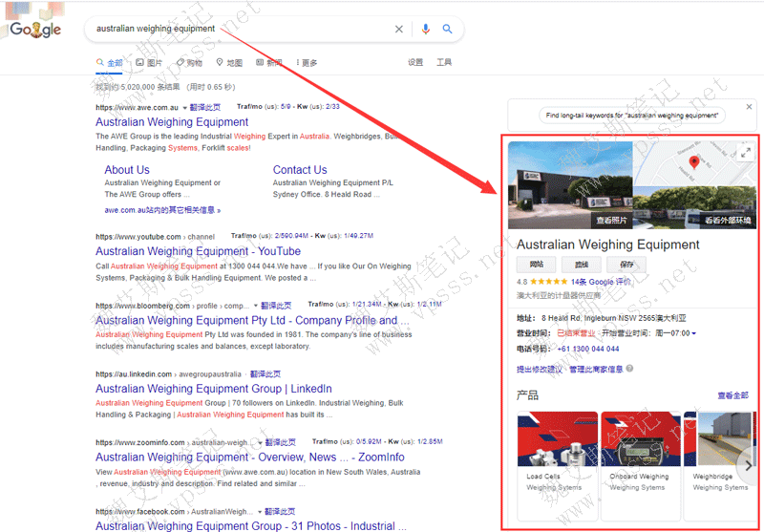Clear the search box with the X icon
The width and height of the screenshot is (764, 532).
(x=398, y=30)
